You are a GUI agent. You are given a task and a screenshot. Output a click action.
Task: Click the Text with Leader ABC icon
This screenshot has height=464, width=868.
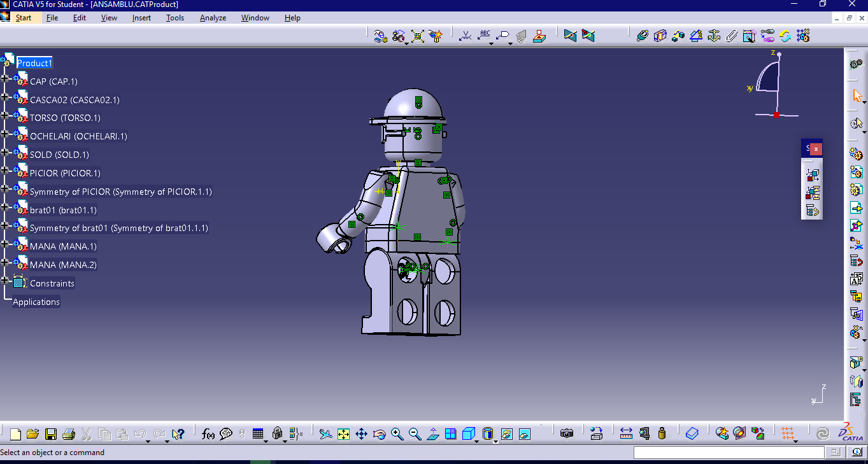[485, 36]
